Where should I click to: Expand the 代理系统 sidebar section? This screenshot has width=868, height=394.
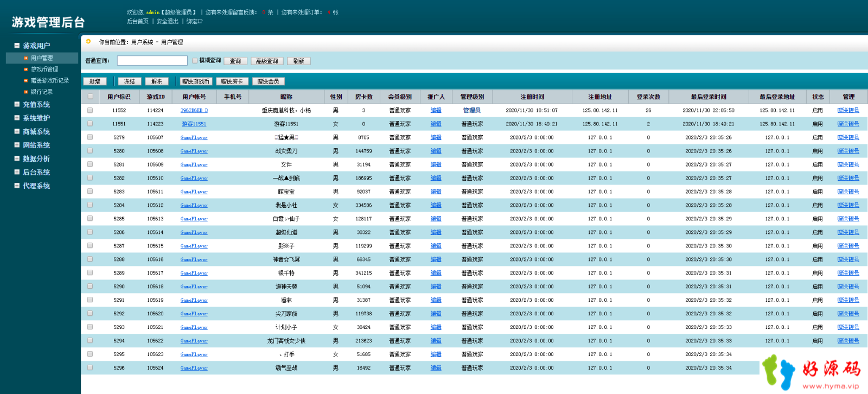point(17,186)
